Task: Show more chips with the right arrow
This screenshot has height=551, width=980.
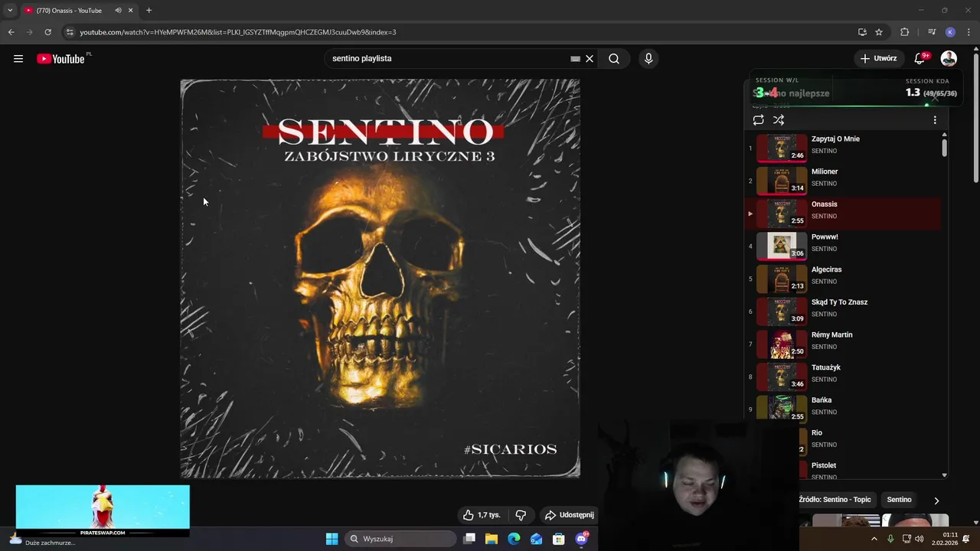Action: (936, 500)
